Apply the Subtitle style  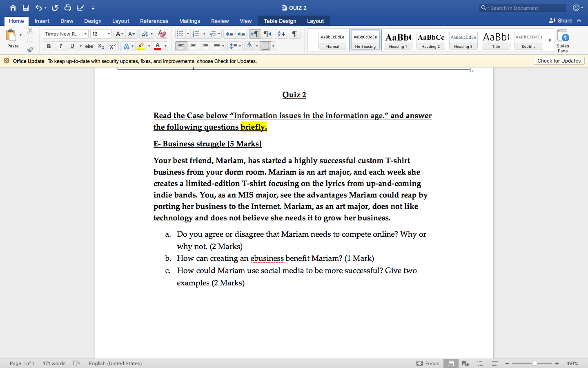[529, 40]
